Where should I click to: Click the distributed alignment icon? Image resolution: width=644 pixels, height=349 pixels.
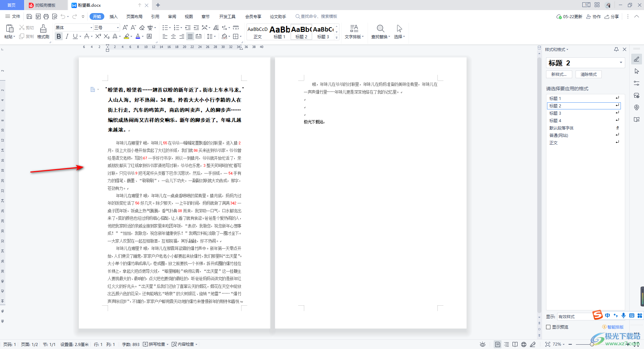[199, 36]
